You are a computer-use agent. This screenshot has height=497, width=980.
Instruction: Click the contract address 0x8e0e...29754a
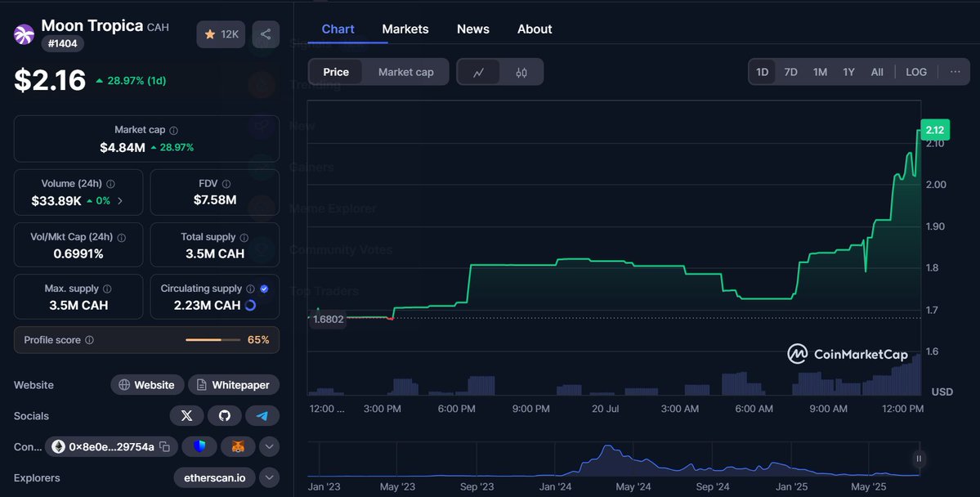pos(111,446)
